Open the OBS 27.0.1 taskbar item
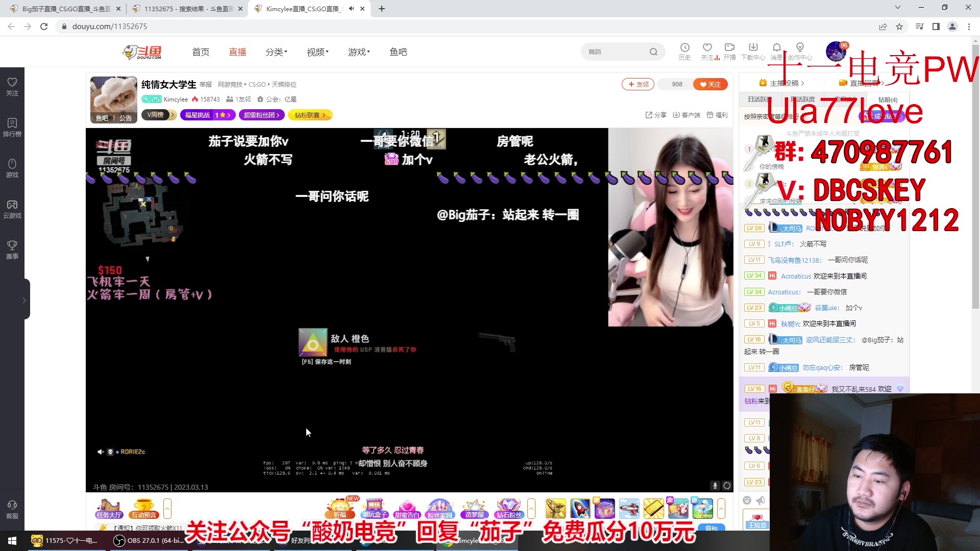The height and width of the screenshot is (551, 980). click(149, 541)
